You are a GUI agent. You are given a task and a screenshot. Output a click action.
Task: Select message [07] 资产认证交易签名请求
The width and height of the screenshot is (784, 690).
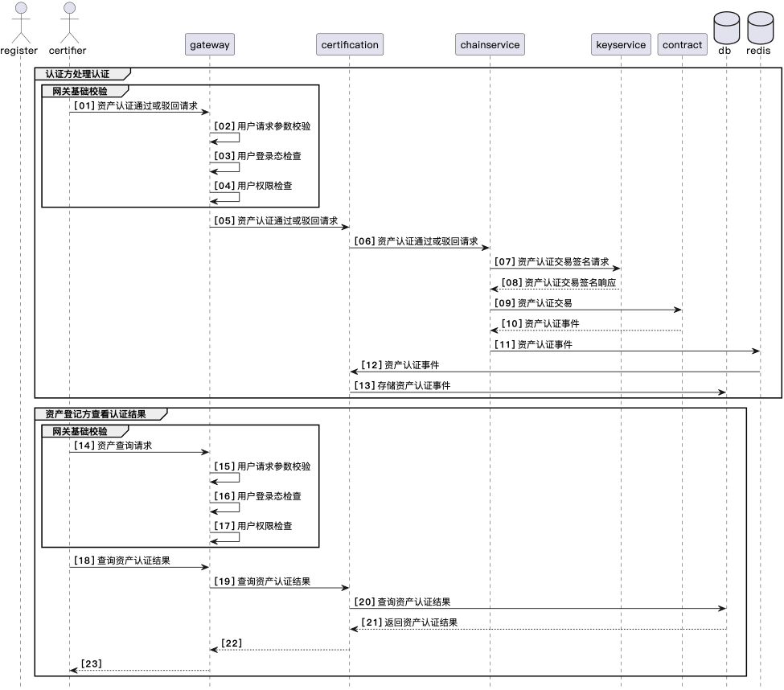click(x=563, y=261)
